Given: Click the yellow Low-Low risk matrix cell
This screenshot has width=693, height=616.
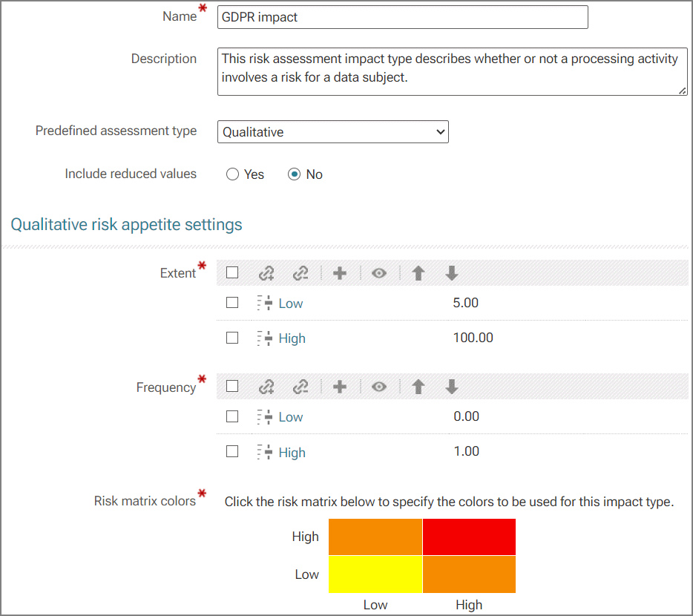Looking at the screenshot, I should (375, 574).
